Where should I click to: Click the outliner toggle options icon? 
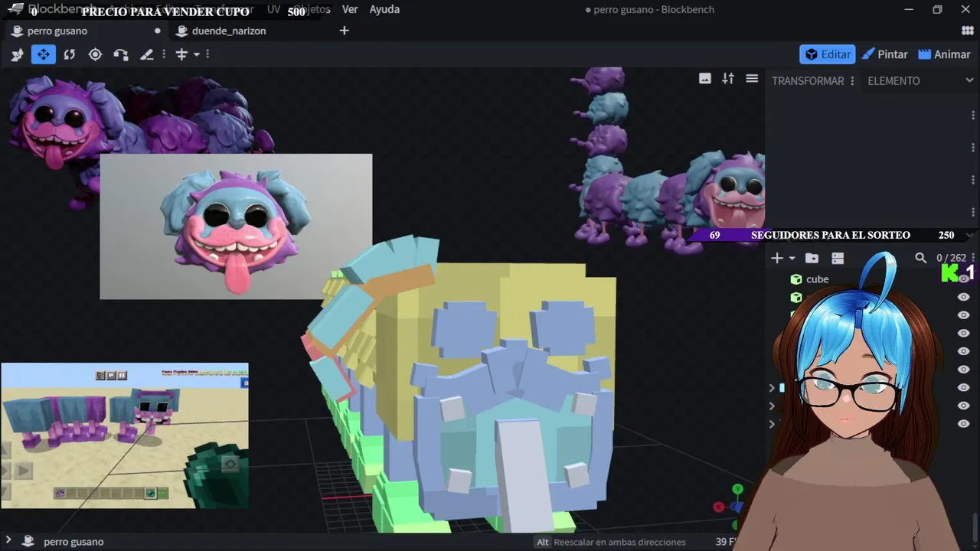(838, 258)
